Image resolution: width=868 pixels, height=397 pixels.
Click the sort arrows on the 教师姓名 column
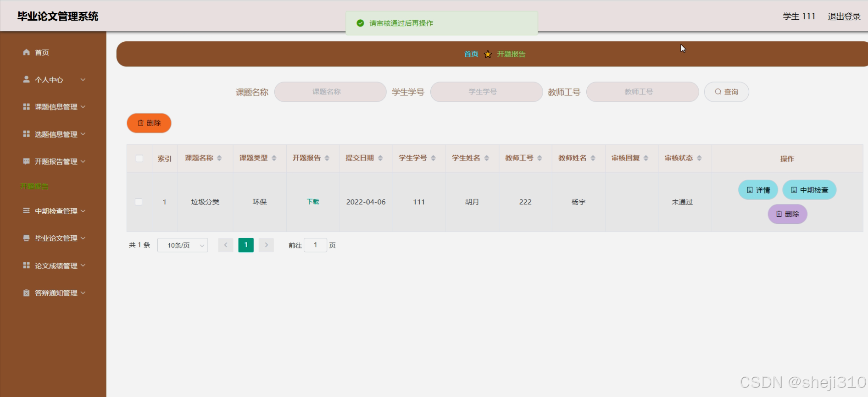click(x=593, y=158)
